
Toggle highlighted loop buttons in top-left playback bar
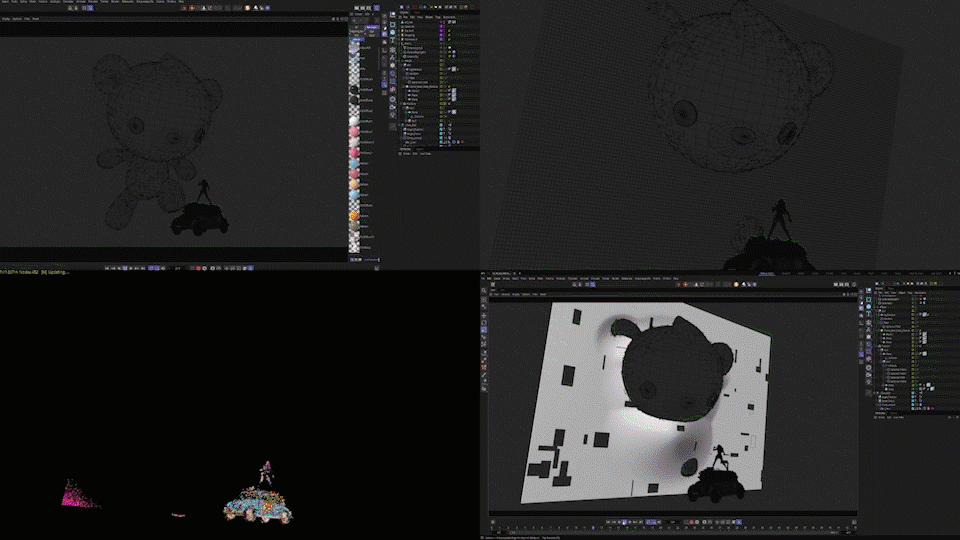[x=154, y=268]
